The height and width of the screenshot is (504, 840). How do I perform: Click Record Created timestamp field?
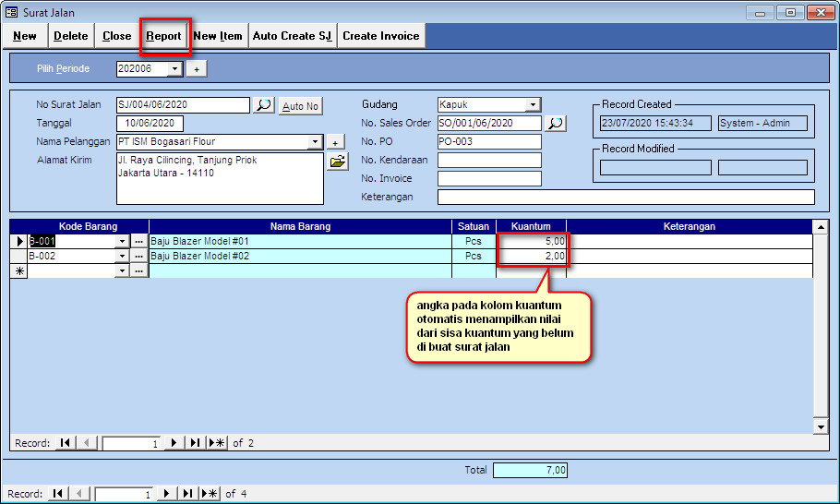click(x=655, y=123)
